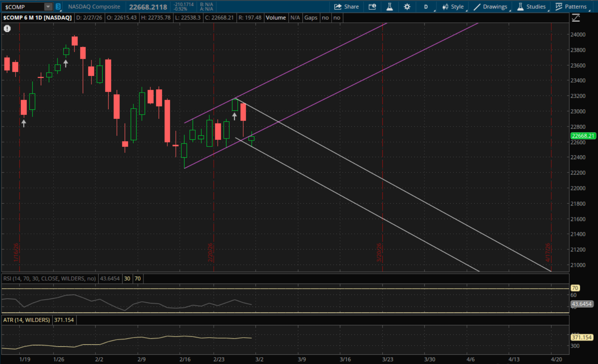Screen dimensions: 598x364
Task: Open the D timeframe selector
Action: click(x=426, y=7)
